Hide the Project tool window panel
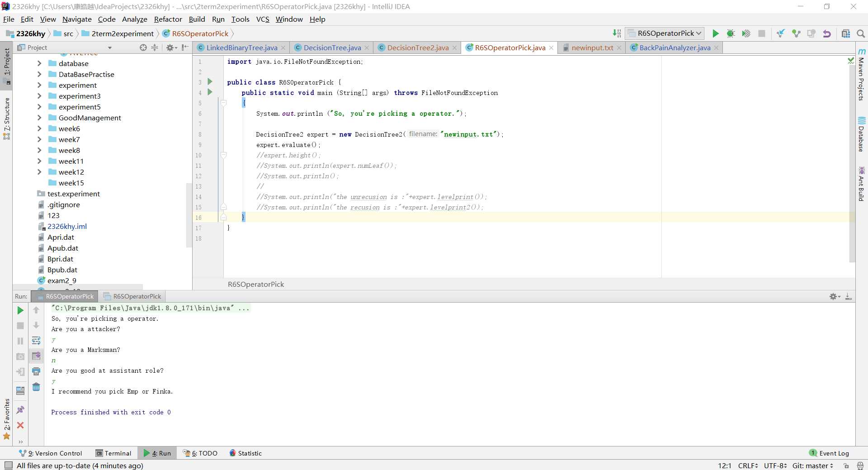Image resolution: width=868 pixels, height=470 pixels. 185,47
